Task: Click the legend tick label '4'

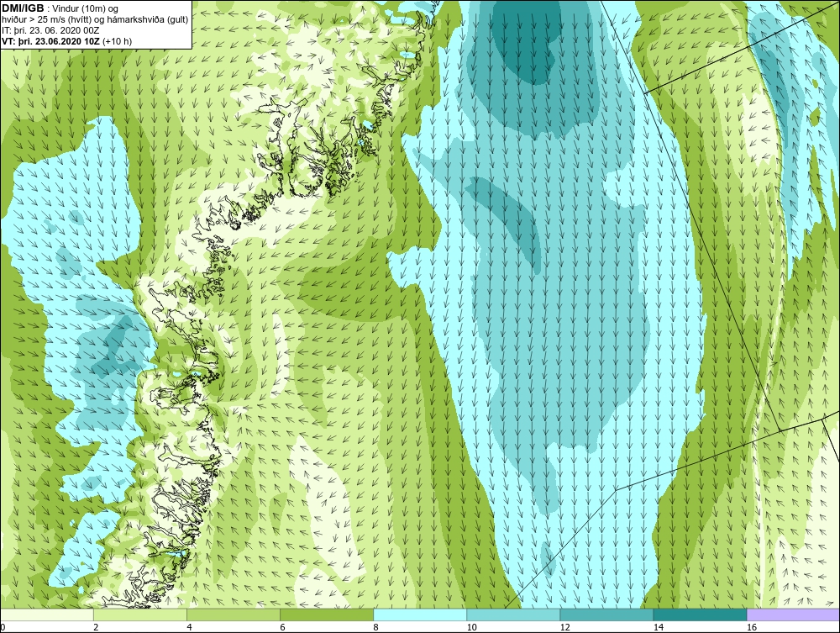Action: pyautogui.click(x=189, y=627)
